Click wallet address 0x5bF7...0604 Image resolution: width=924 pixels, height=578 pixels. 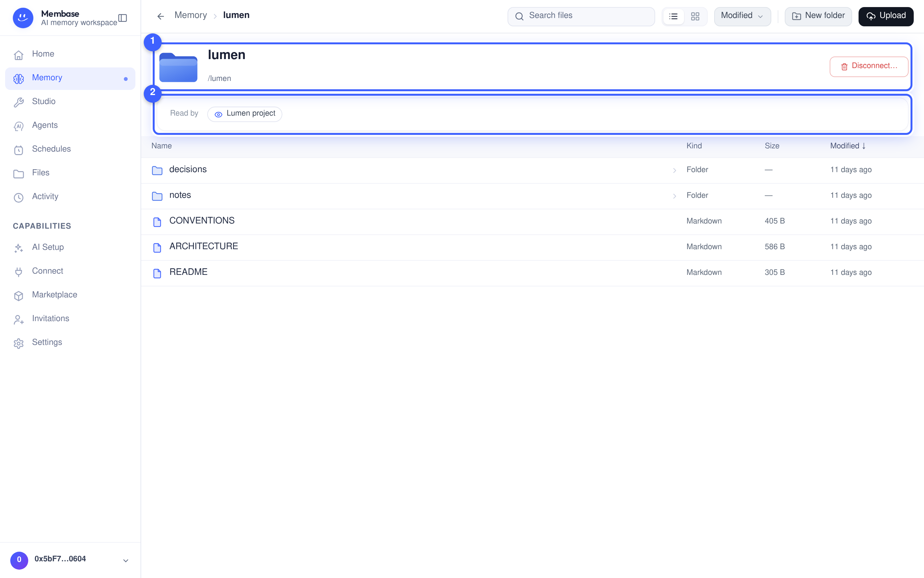(x=60, y=559)
